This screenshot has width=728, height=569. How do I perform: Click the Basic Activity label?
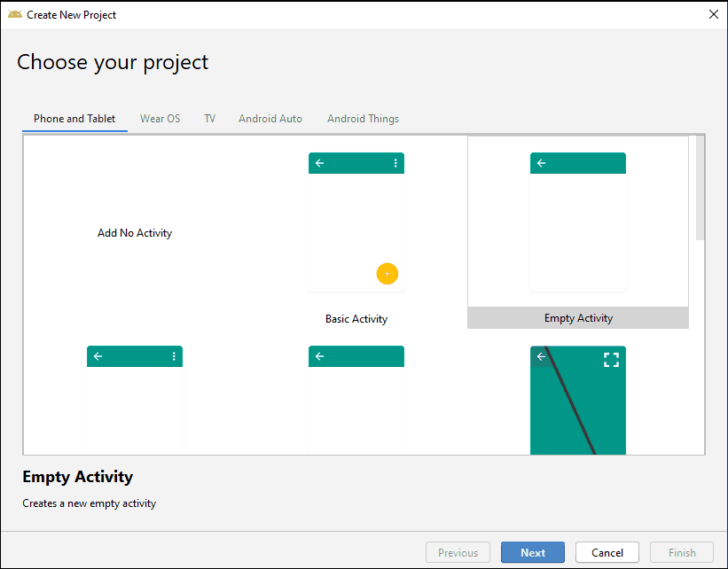[x=356, y=319]
